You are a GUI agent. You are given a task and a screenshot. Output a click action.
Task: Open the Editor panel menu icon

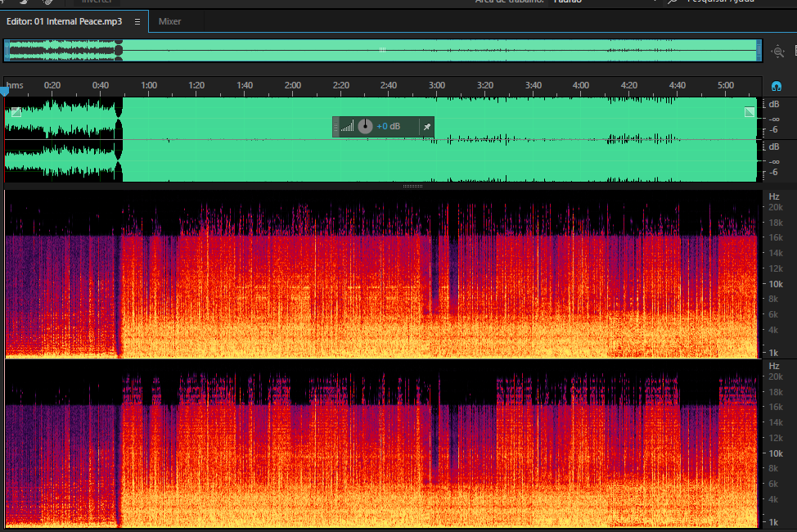click(x=137, y=21)
